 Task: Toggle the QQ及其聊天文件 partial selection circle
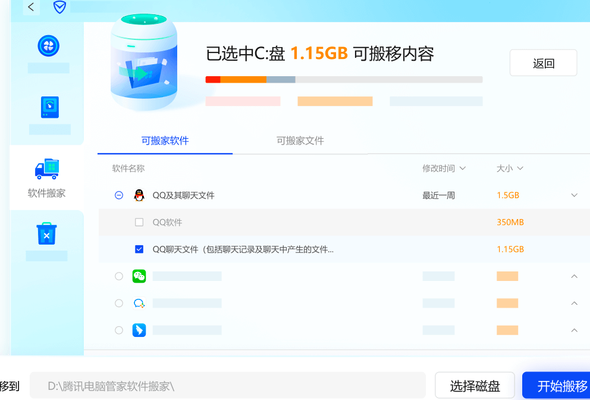(x=119, y=195)
